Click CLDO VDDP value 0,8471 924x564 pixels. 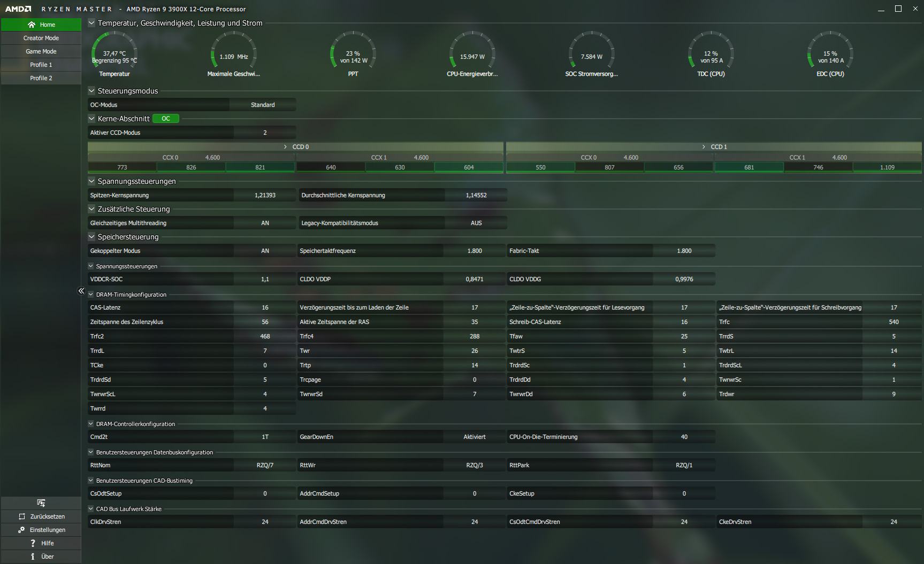pyautogui.click(x=475, y=279)
